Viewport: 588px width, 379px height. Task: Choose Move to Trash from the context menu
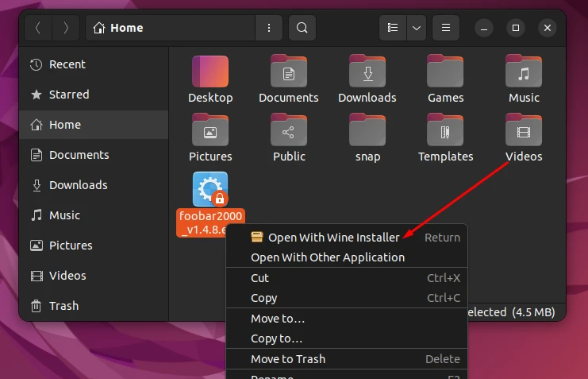click(347, 359)
